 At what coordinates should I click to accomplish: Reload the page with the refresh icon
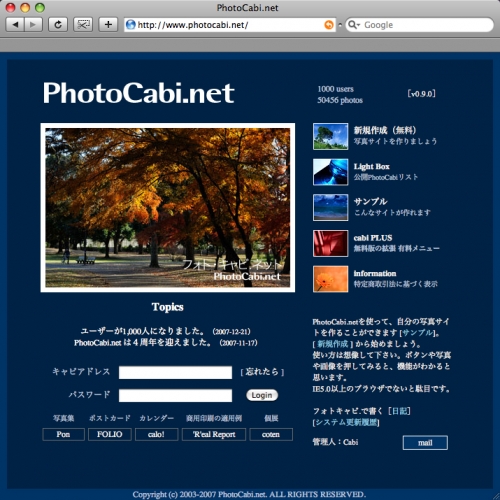(58, 25)
